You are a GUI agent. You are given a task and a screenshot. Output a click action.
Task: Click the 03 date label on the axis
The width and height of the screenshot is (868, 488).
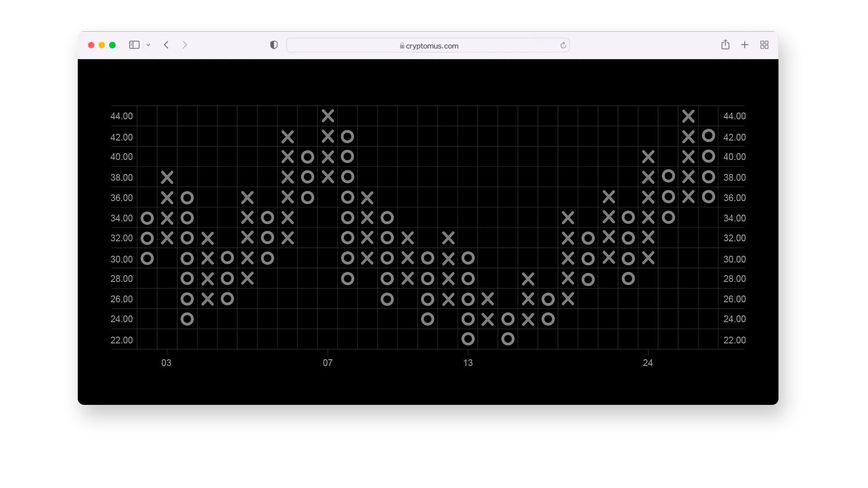[x=166, y=363]
